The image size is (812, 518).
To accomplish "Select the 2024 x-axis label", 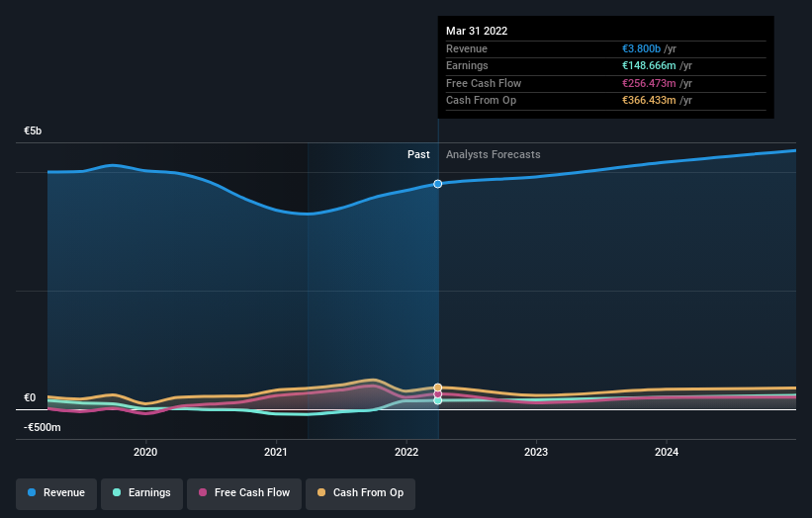I will coord(667,452).
